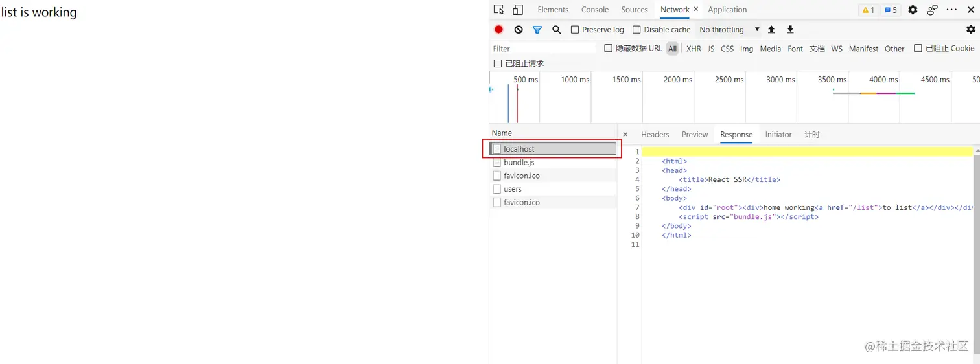This screenshot has height=364, width=980.
Task: Click the 'list is working' page text
Action: tap(39, 12)
